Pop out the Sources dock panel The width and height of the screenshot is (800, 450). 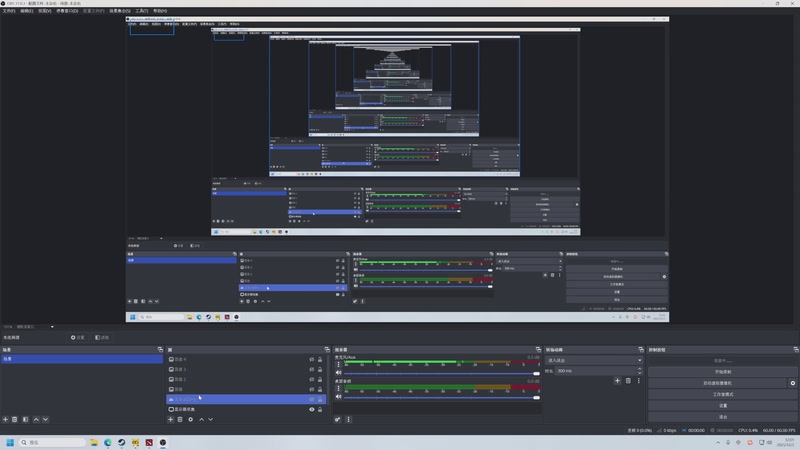click(327, 349)
